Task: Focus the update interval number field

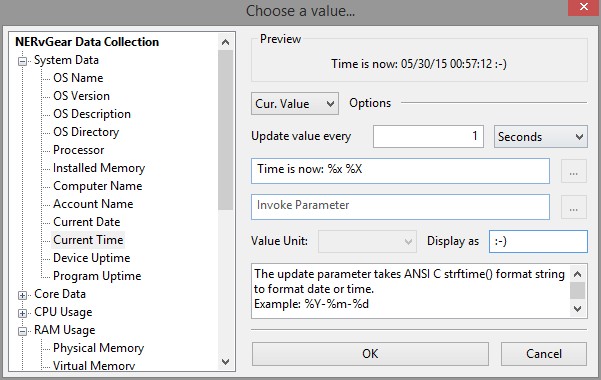Action: tap(428, 137)
